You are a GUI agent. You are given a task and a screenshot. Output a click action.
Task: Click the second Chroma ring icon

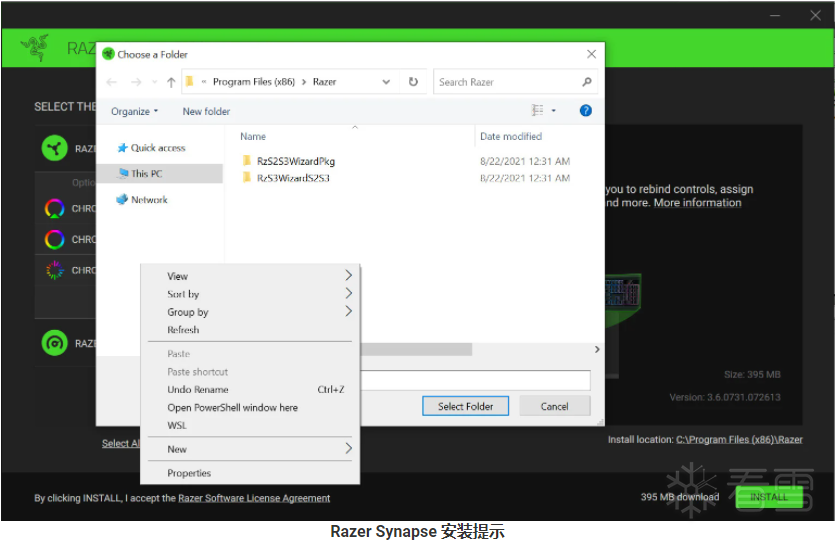(x=54, y=239)
